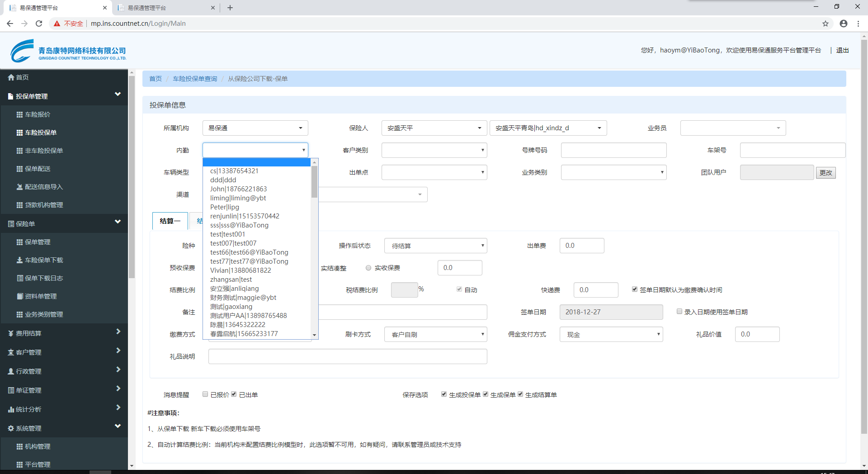Check the 已报价 message reminder checkbox
Viewport: 868px width, 474px height.
[205, 394]
